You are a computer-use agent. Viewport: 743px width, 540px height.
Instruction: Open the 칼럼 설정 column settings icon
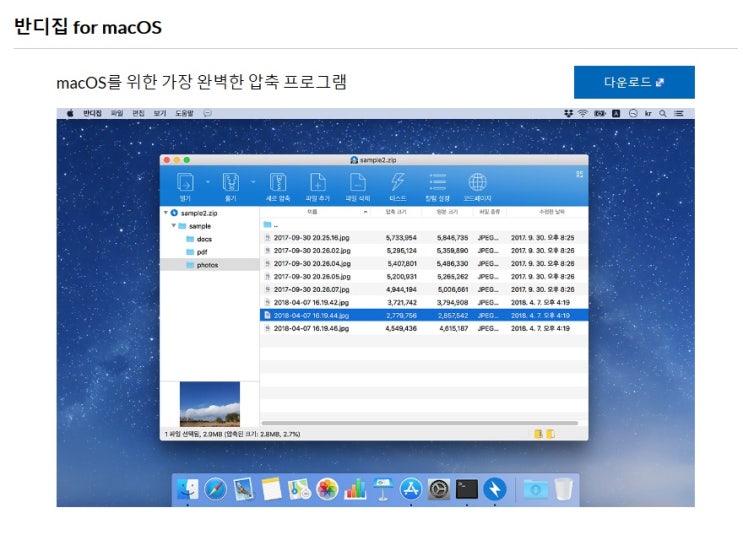pos(437,182)
